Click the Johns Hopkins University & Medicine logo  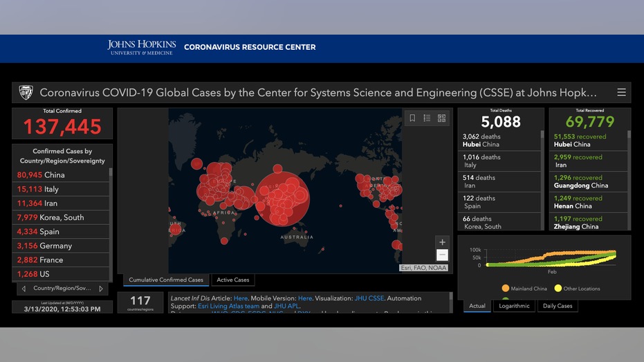tap(142, 48)
